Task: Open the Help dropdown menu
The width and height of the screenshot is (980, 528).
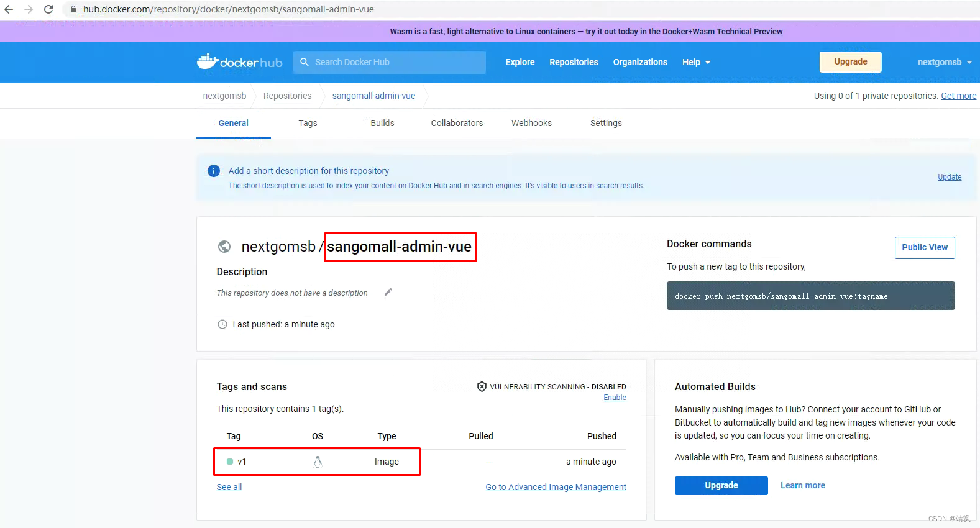Action: (696, 62)
